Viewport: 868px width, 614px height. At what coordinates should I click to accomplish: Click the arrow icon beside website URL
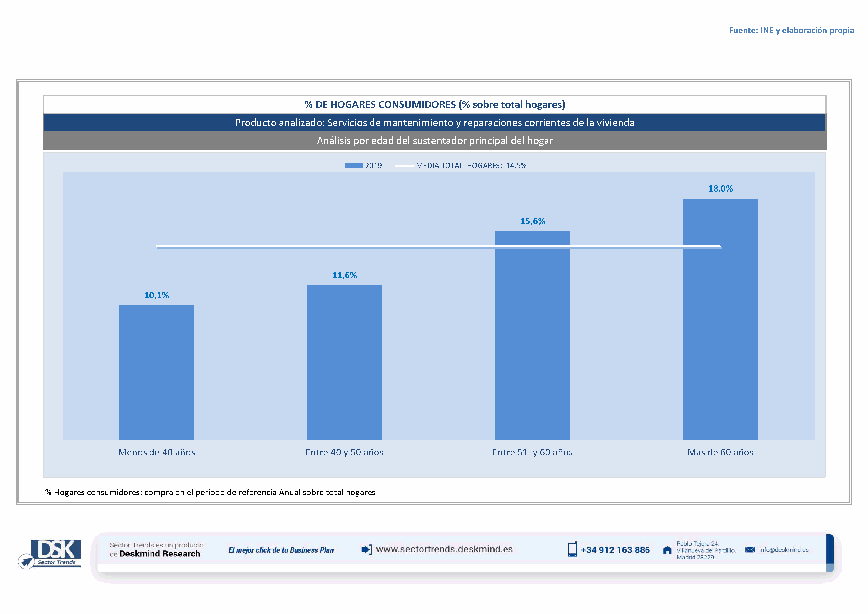click(366, 549)
